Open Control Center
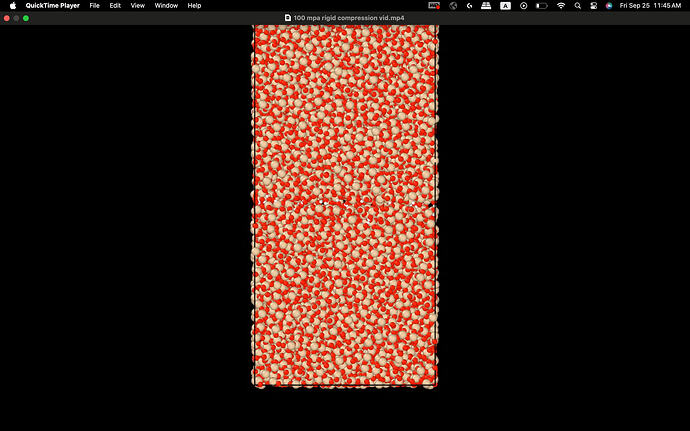 (x=593, y=6)
